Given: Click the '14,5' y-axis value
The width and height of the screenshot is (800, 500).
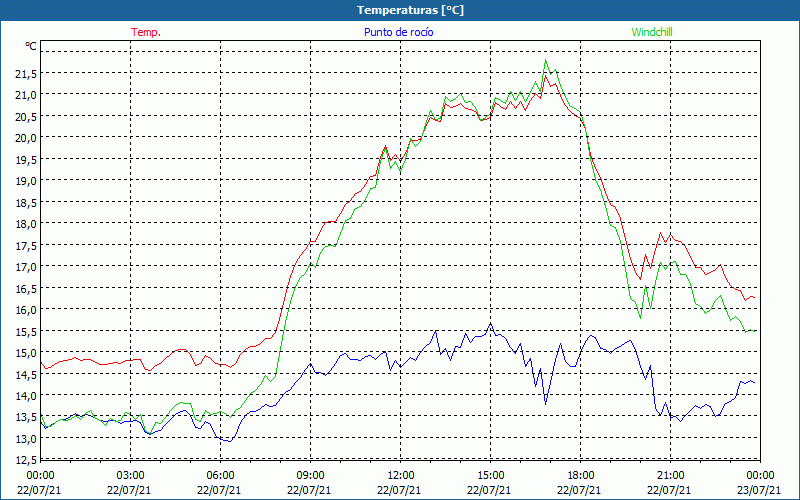Looking at the screenshot, I should (26, 374).
